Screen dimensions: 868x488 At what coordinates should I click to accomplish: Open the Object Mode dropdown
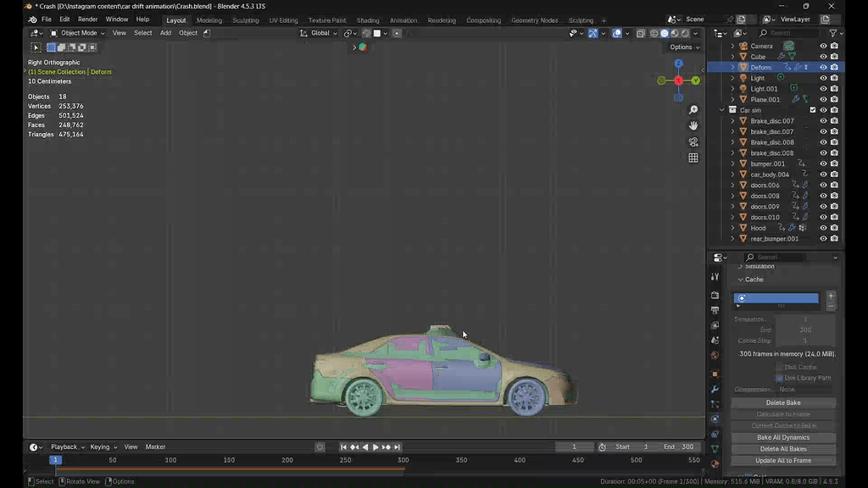[77, 33]
